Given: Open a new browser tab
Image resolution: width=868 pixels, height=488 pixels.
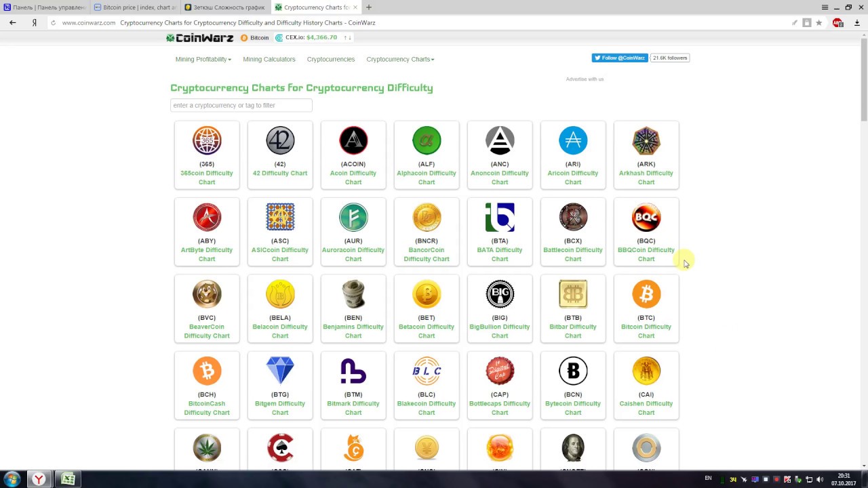Looking at the screenshot, I should coord(369,7).
